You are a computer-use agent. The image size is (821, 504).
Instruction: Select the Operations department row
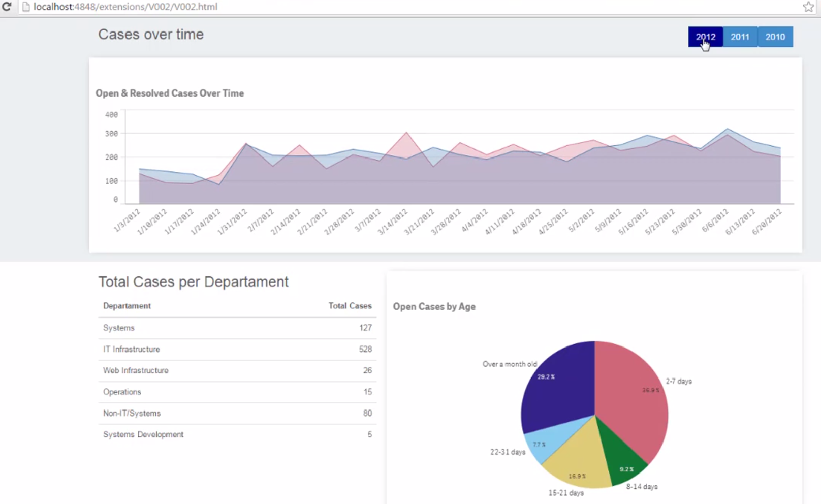coord(237,392)
